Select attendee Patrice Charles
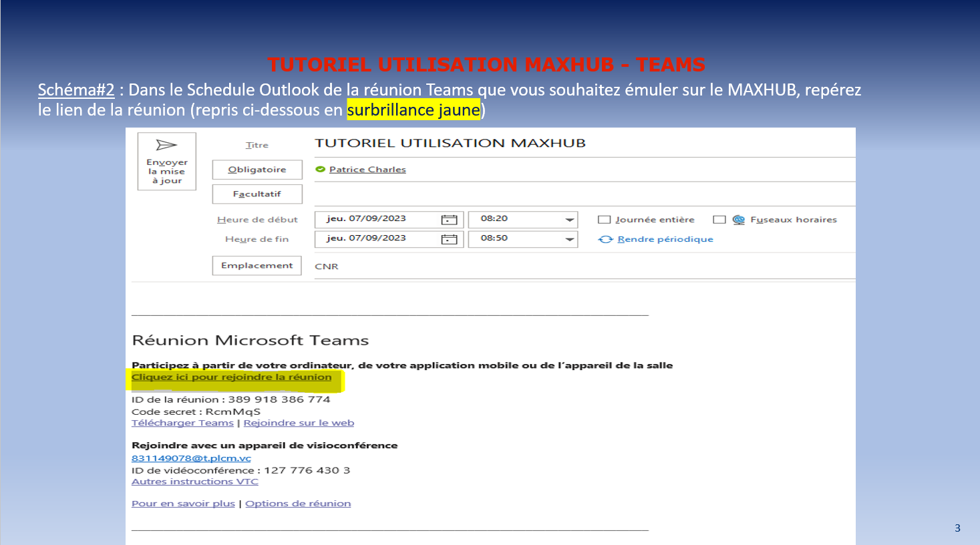Image resolution: width=980 pixels, height=545 pixels. coord(367,170)
